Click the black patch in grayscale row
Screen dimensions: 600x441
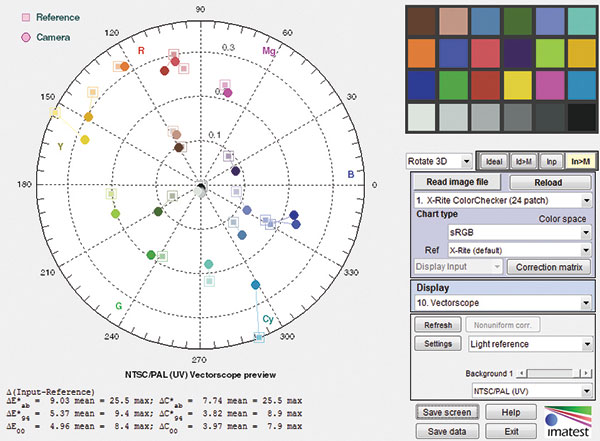pos(582,118)
